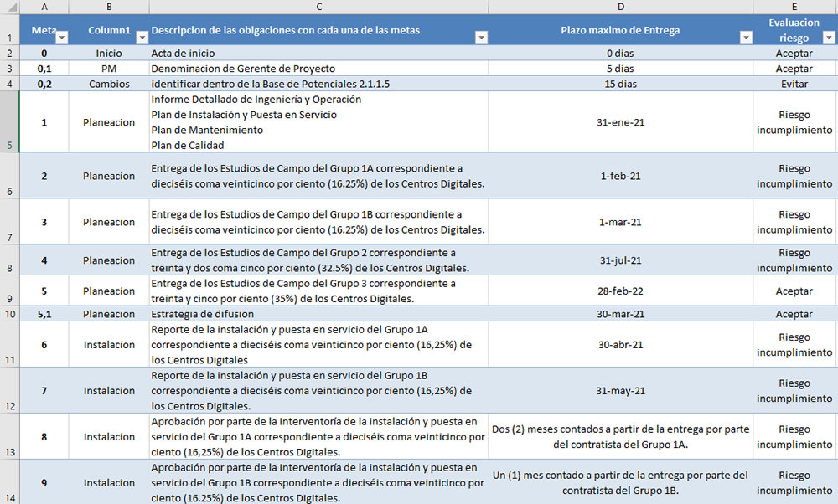Click the select-all corner triangle
Screen dimensions: 838x504
tap(10, 7)
